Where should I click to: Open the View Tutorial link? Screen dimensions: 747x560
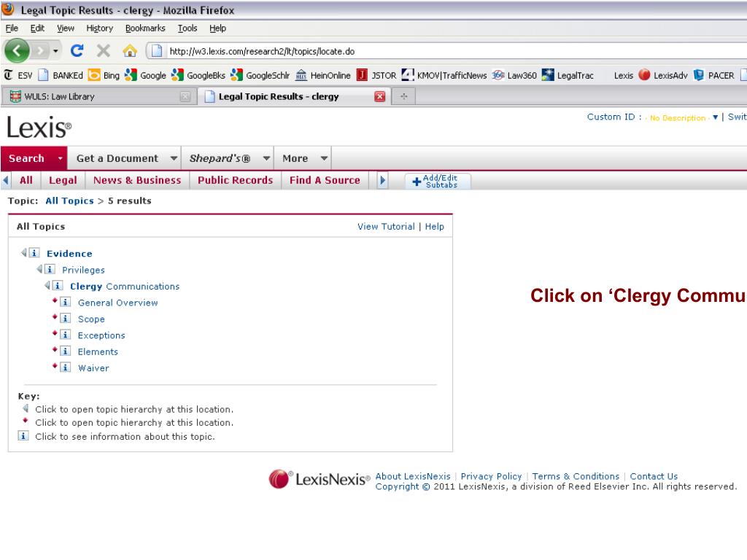(386, 227)
